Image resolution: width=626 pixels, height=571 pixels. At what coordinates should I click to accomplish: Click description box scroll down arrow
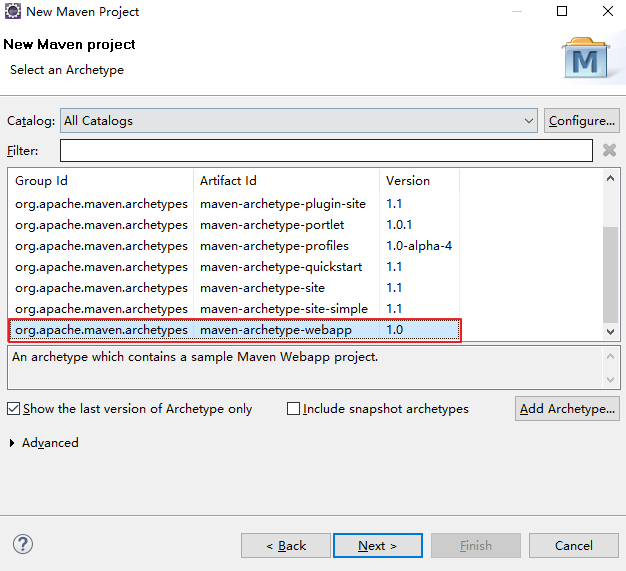pos(610,379)
